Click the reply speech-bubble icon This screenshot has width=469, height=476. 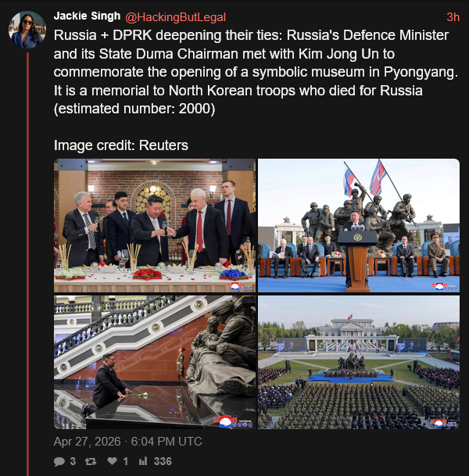click(59, 461)
